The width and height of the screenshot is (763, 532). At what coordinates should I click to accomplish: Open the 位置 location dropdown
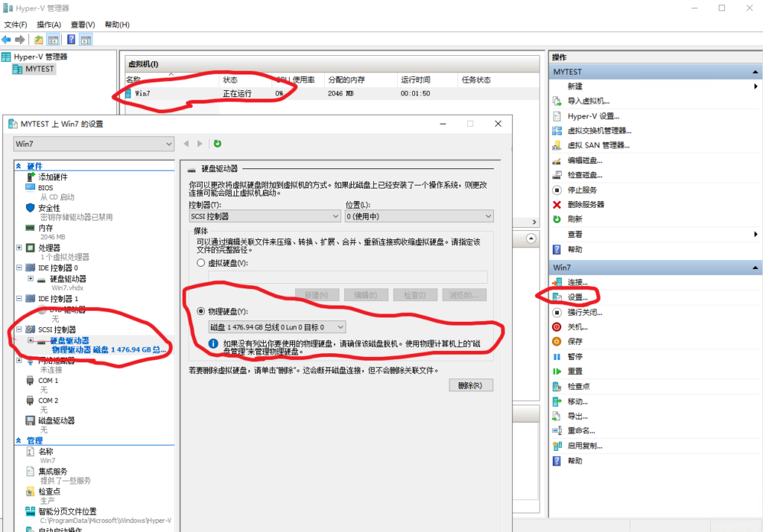419,216
